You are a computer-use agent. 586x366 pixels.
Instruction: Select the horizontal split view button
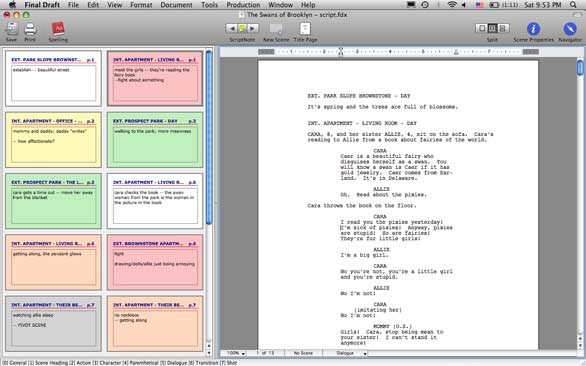pyautogui.click(x=503, y=28)
